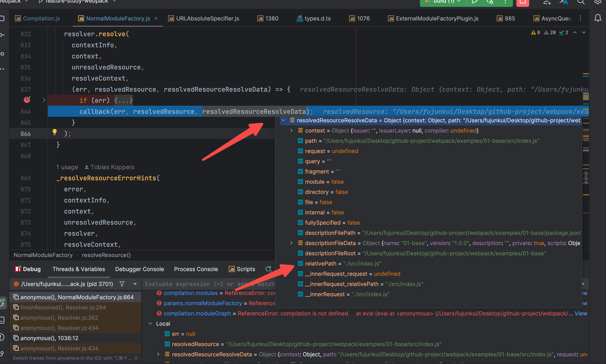Collapse the Local variables group
The image size is (606, 364).
[x=150, y=324]
